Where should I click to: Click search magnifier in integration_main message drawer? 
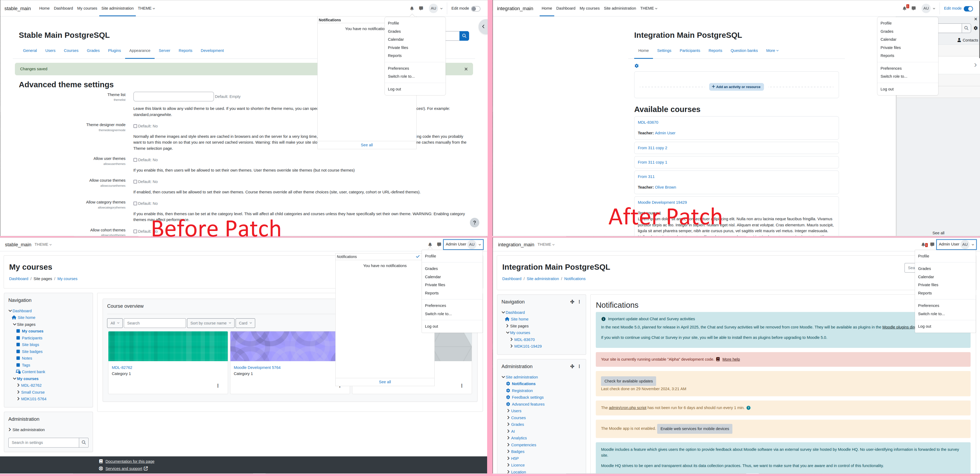(x=966, y=28)
